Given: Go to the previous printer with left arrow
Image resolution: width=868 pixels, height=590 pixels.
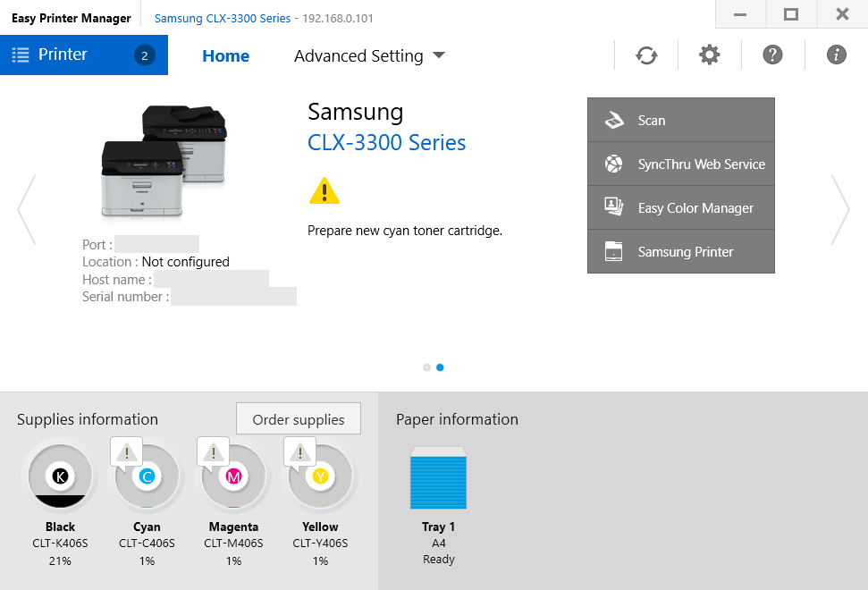Looking at the screenshot, I should (27, 209).
